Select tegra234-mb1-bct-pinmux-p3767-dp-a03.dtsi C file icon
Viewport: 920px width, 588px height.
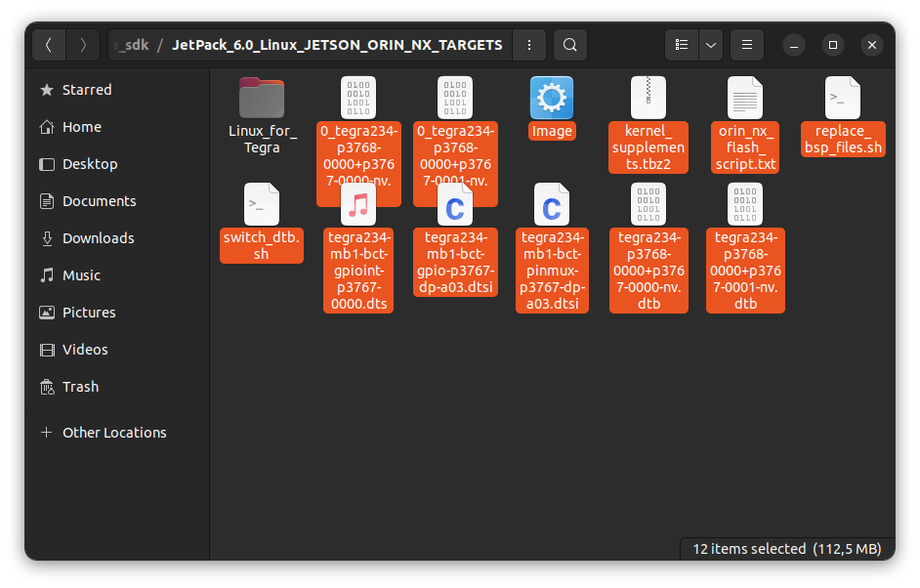pos(552,204)
